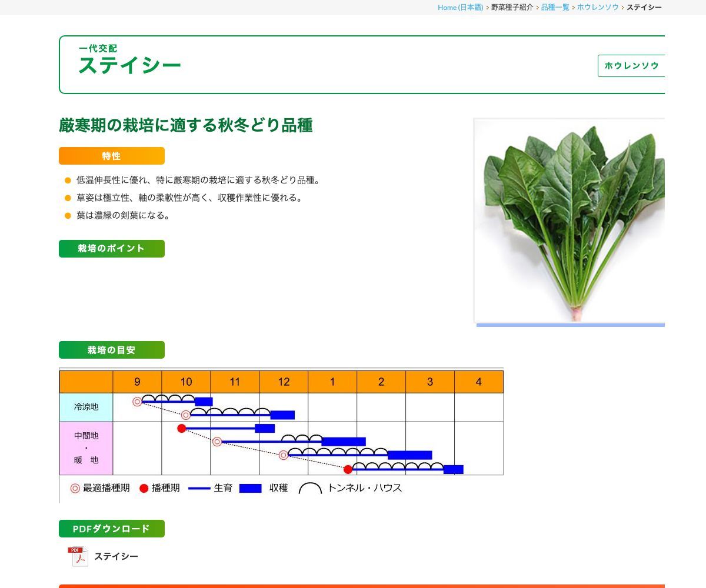Click the blue 生育 line legend icon
The width and height of the screenshot is (706, 588).
click(199, 488)
